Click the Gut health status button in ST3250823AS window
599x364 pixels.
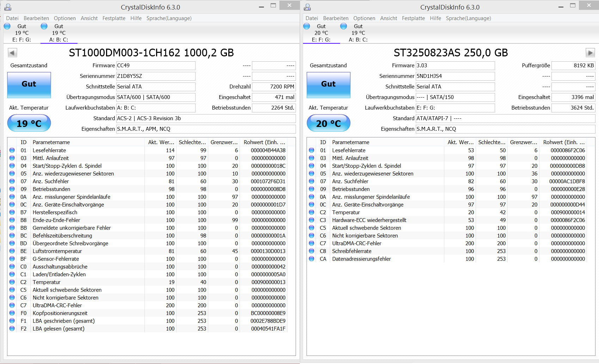pyautogui.click(x=329, y=85)
